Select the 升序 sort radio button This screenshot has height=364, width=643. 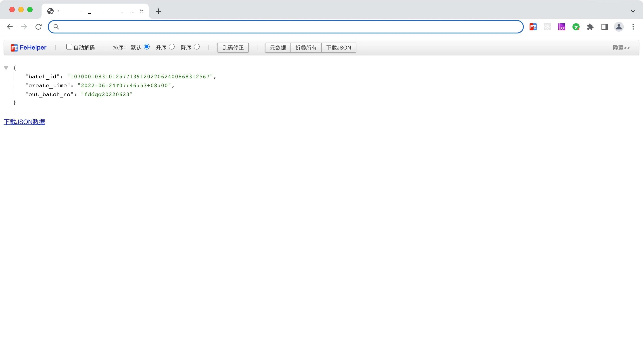tap(172, 47)
